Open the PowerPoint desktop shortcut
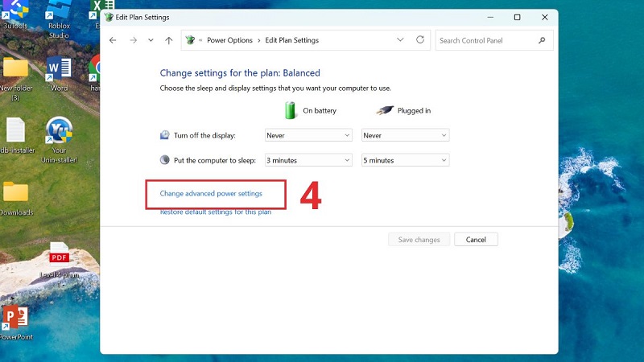Screen dimensions: 644x362 [14, 319]
